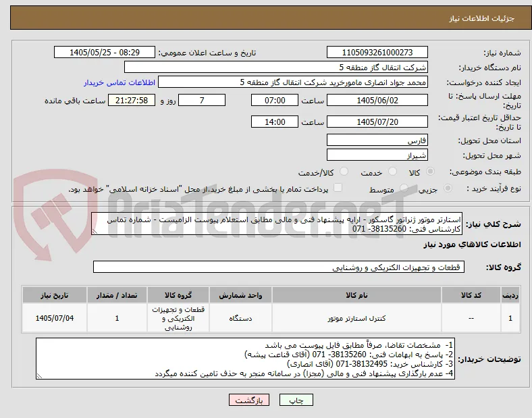Click the جزئیات اطلاعات نیاز page title
532x418 pixels.
point(481,18)
